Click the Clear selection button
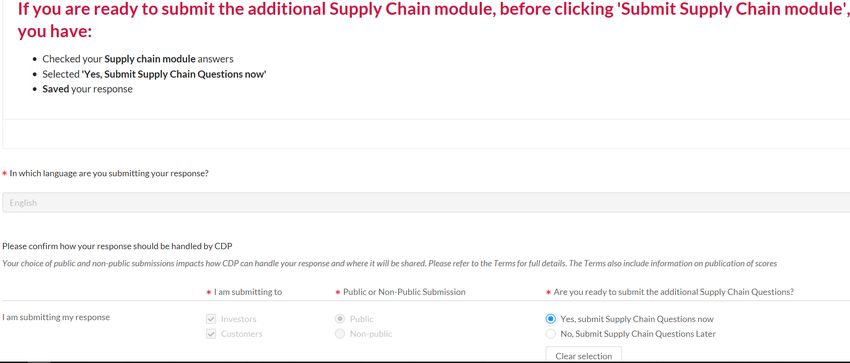The height and width of the screenshot is (363, 850). pos(583,355)
